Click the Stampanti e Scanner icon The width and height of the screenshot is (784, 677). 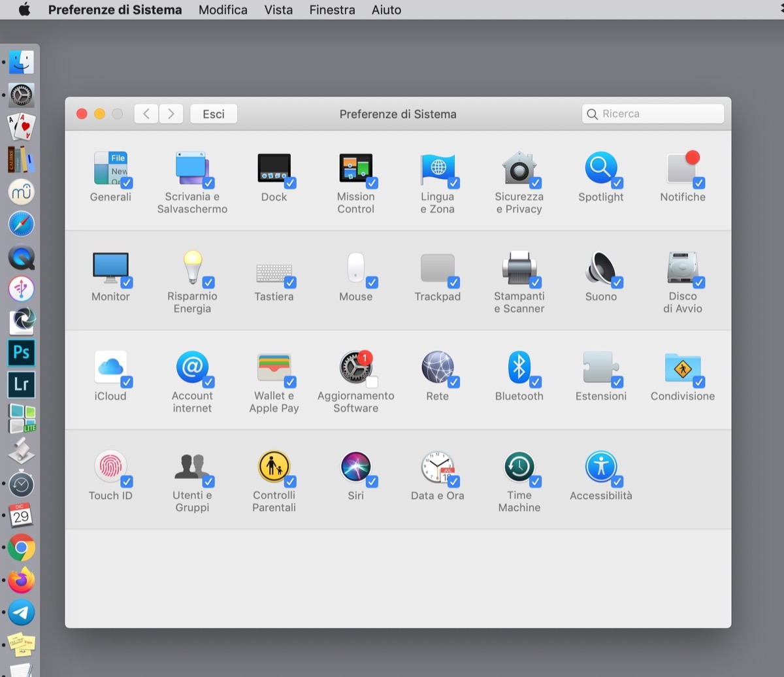(x=519, y=268)
